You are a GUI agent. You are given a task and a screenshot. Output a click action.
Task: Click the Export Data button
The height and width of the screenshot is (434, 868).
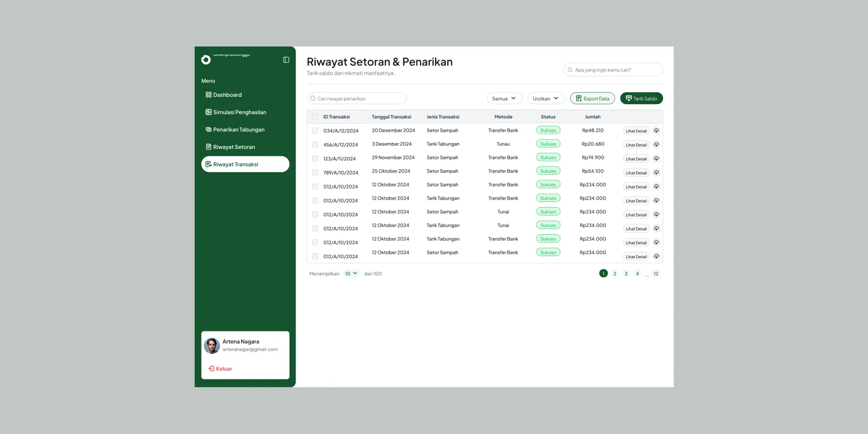click(x=592, y=99)
